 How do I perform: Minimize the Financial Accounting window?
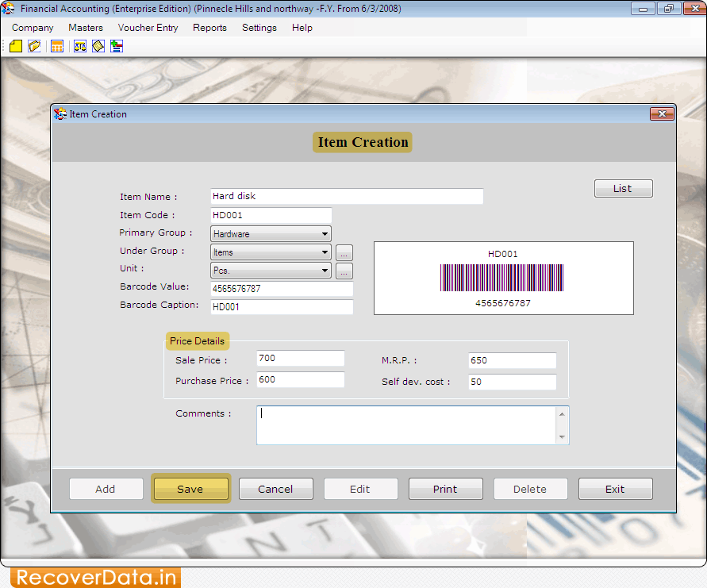tap(643, 9)
